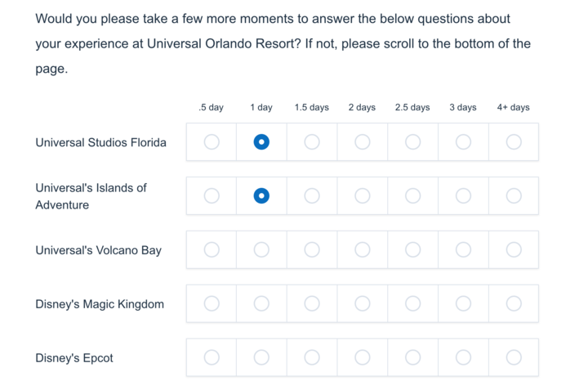Image resolution: width=588 pixels, height=381 pixels.
Task: Pick 3 days for Disney's Magic Kingdom
Action: coord(464,303)
